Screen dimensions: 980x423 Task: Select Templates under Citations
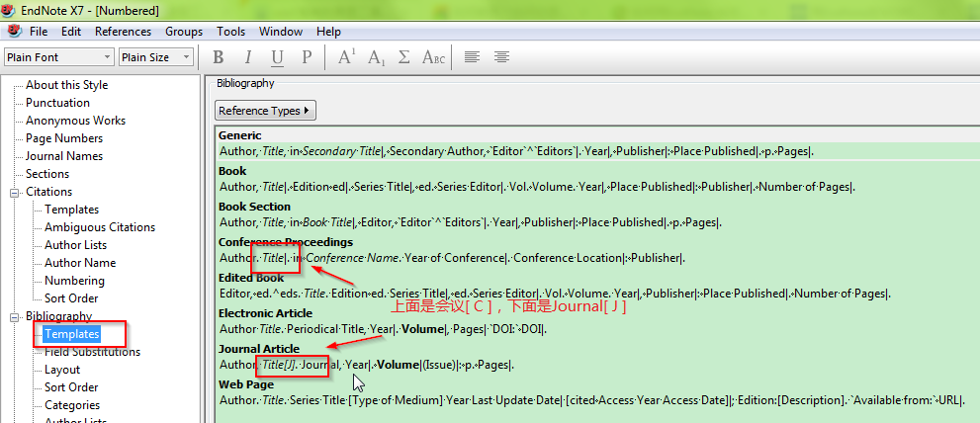click(71, 210)
